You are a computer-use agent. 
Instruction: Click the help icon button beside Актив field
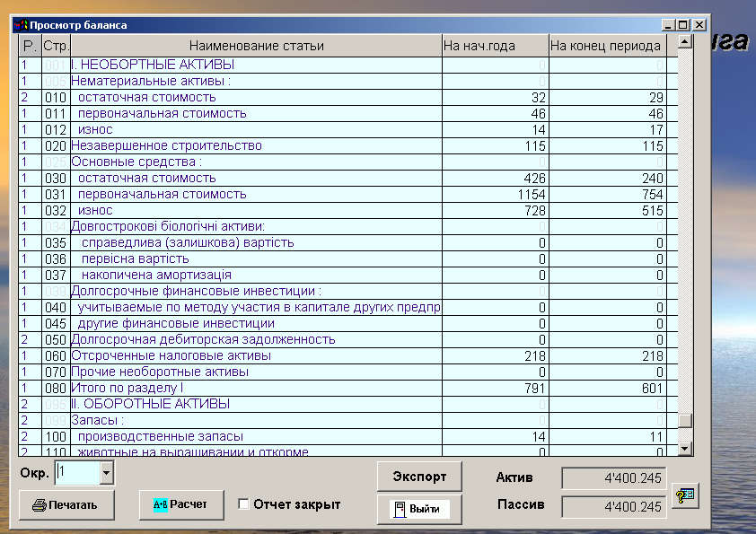(684, 495)
